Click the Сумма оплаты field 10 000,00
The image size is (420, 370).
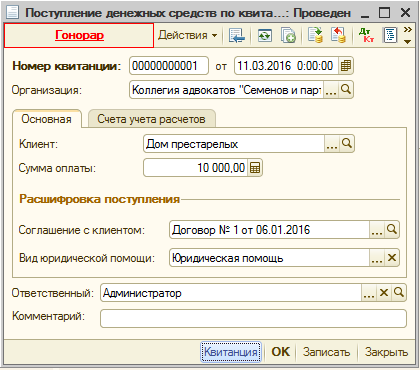pyautogui.click(x=196, y=168)
